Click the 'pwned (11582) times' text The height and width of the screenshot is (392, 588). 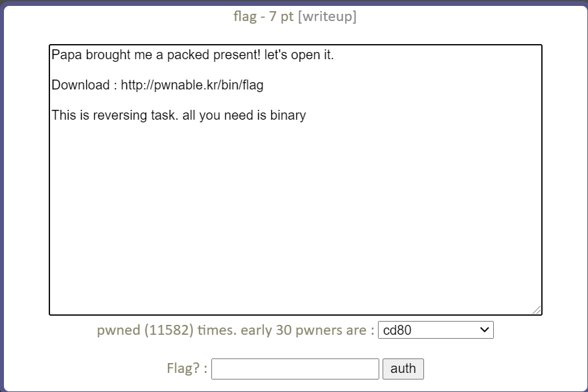[167, 330]
